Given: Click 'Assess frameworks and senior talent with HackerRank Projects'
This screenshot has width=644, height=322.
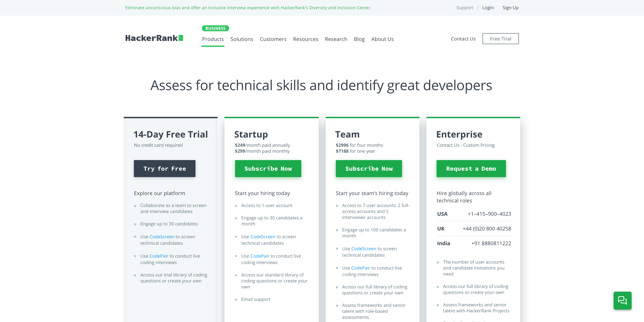Looking at the screenshot, I should coord(476,308).
